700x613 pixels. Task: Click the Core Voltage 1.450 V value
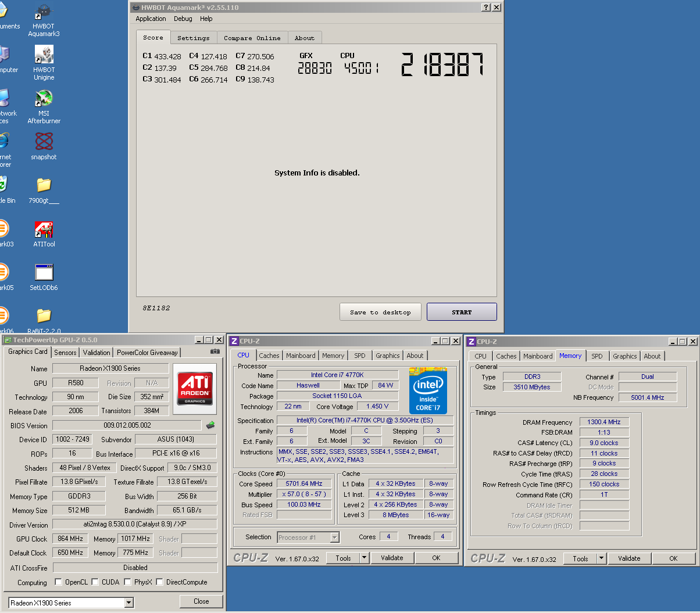(x=378, y=407)
